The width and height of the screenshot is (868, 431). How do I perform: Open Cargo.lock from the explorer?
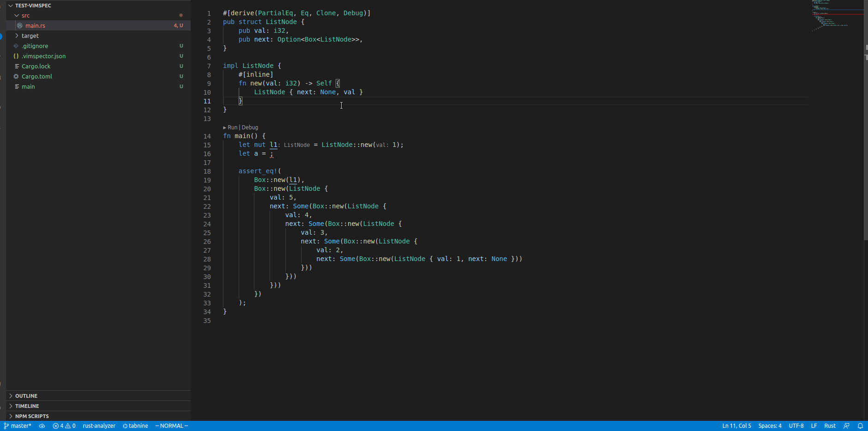(36, 66)
